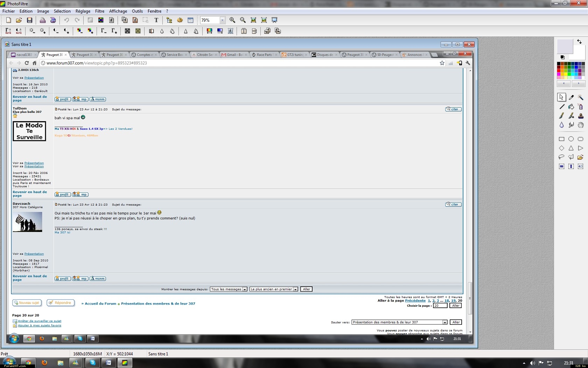
Task: Click the Print icon
Action: tap(42, 20)
